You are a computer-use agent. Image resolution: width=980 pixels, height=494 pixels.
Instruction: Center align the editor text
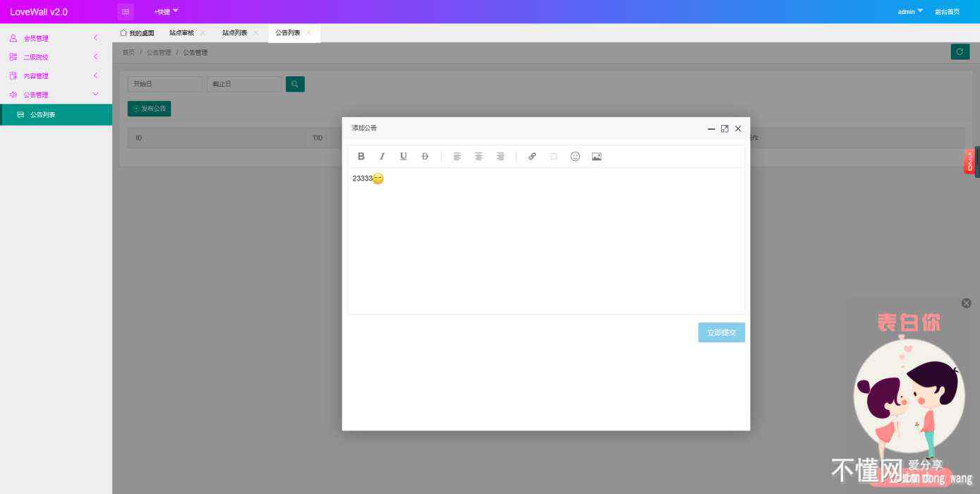point(478,157)
